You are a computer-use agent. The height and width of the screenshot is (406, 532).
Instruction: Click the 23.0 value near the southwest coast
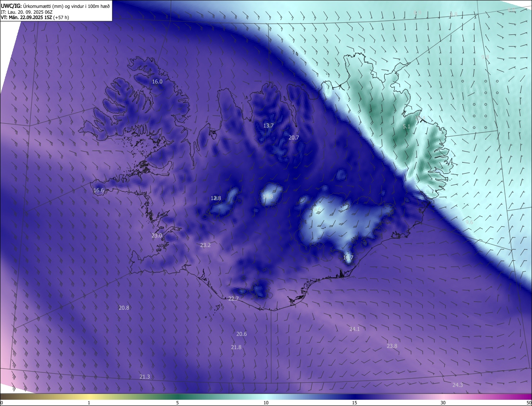(157, 236)
